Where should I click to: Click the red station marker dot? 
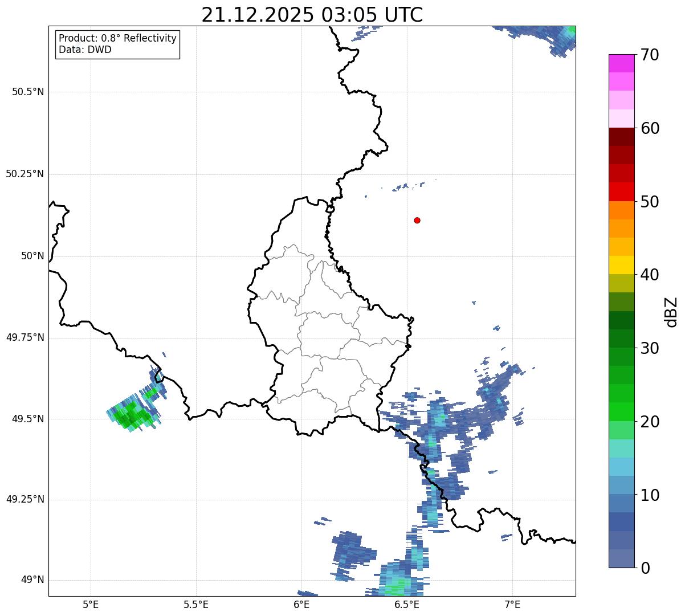417,220
